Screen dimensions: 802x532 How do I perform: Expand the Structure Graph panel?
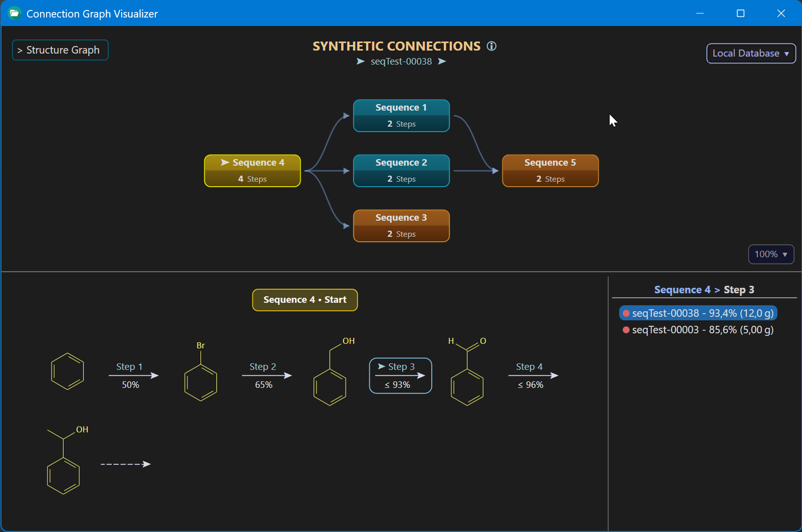pyautogui.click(x=60, y=50)
